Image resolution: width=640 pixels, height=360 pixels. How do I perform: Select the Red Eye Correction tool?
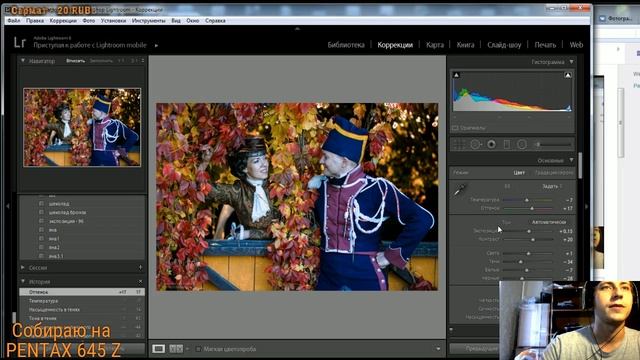[491, 144]
